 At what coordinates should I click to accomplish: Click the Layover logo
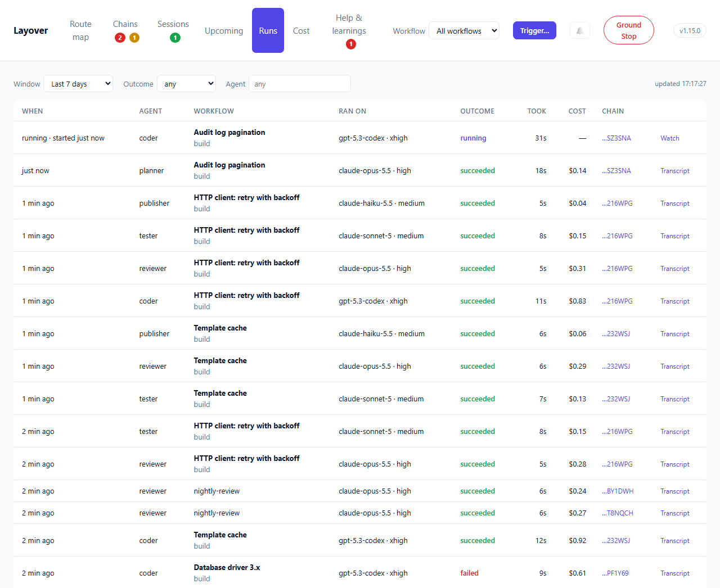31,30
